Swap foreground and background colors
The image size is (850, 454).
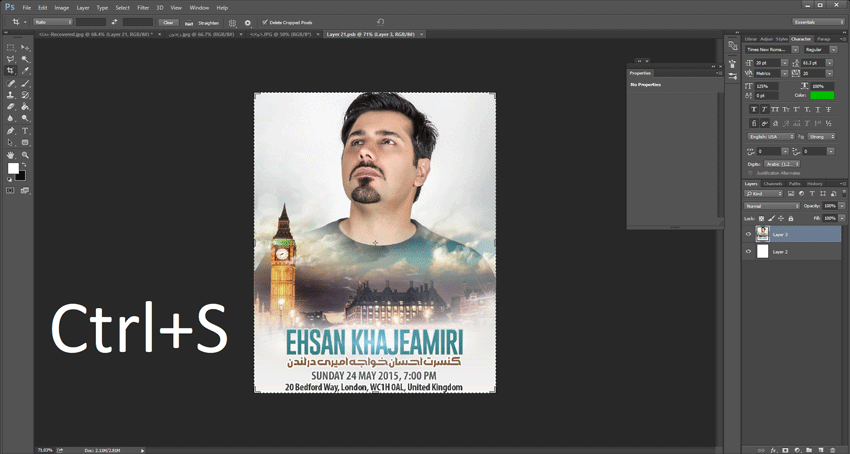coord(24,165)
